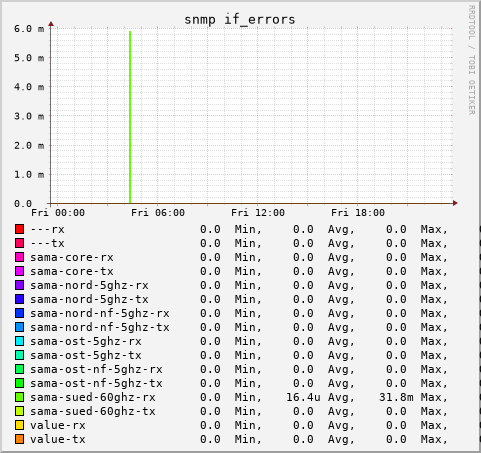The height and width of the screenshot is (453, 481).
Task: Click the purple sama-nord-5ghz-rx swatch
Action: pos(19,285)
